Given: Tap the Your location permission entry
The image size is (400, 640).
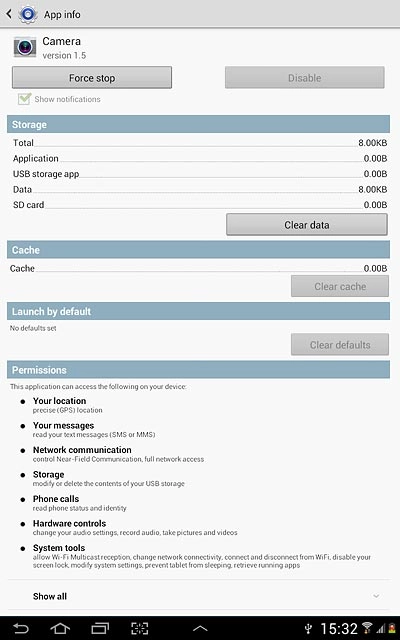Looking at the screenshot, I should pos(67,405).
